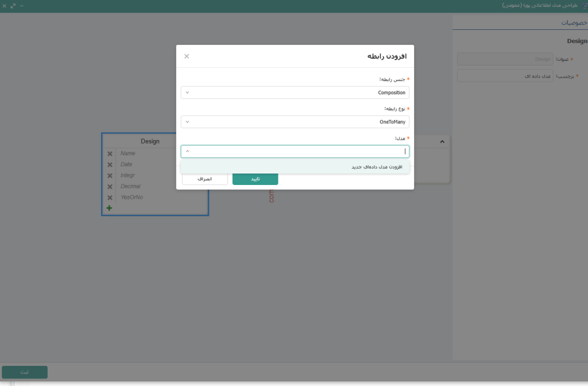The height and width of the screenshot is (386, 588).
Task: Switch to the properties tab in side panel
Action: click(x=574, y=22)
